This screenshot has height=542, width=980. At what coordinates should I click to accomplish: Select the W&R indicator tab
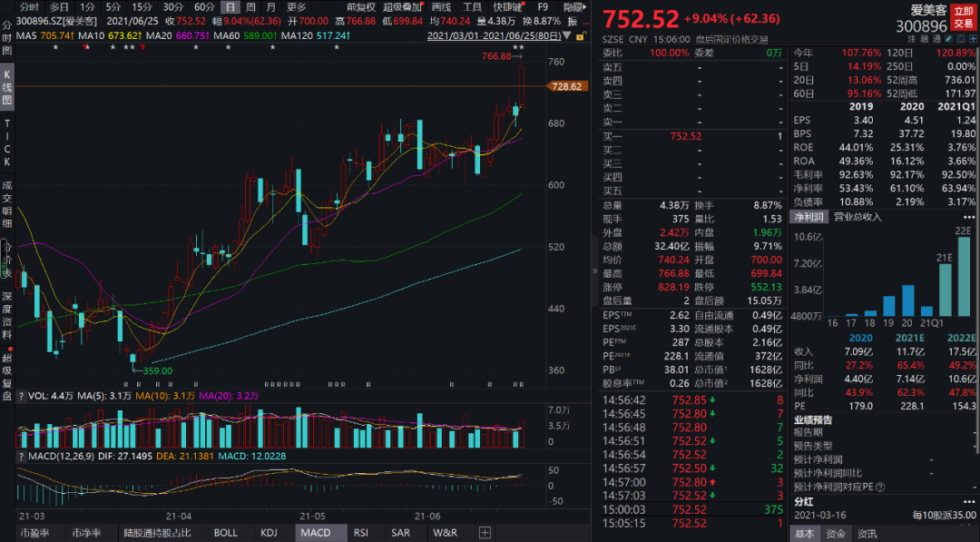(445, 533)
